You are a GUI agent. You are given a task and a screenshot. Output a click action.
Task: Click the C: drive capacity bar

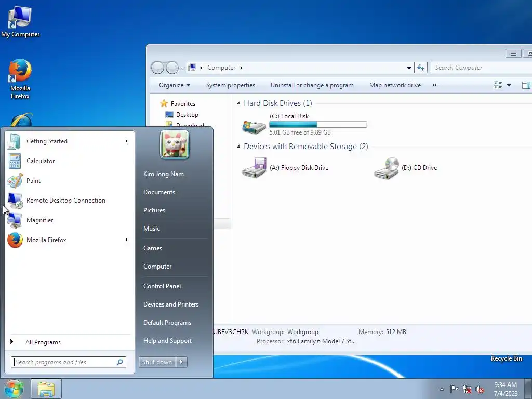[x=318, y=125]
